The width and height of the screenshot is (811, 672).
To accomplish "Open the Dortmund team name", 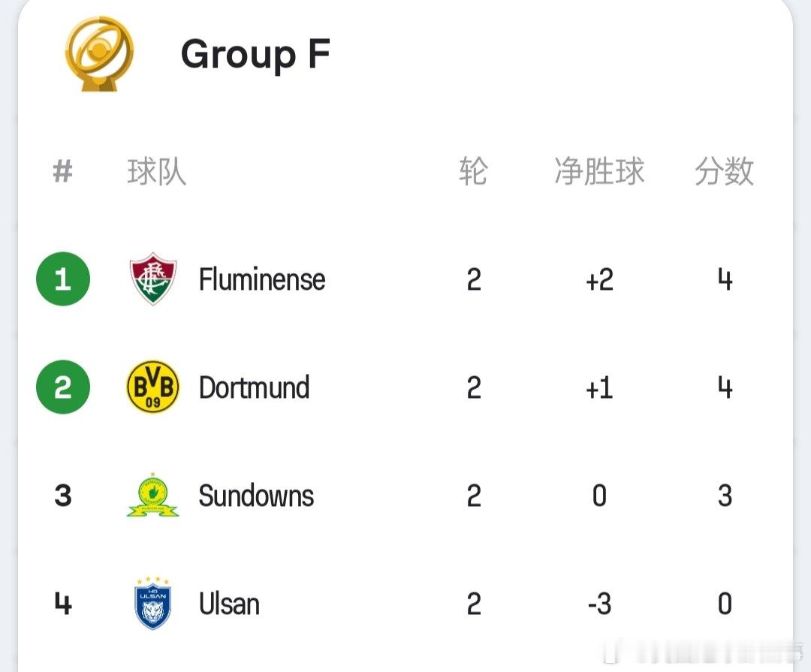I will coord(254,387).
